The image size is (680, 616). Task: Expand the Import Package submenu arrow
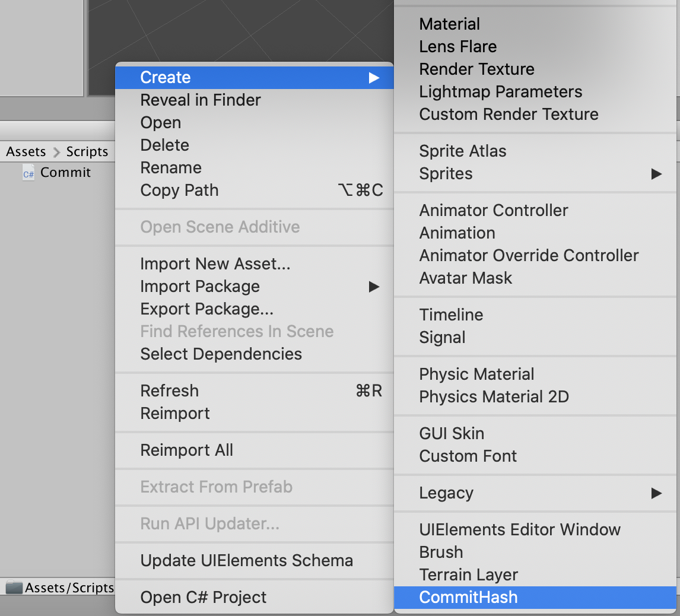[x=374, y=287]
